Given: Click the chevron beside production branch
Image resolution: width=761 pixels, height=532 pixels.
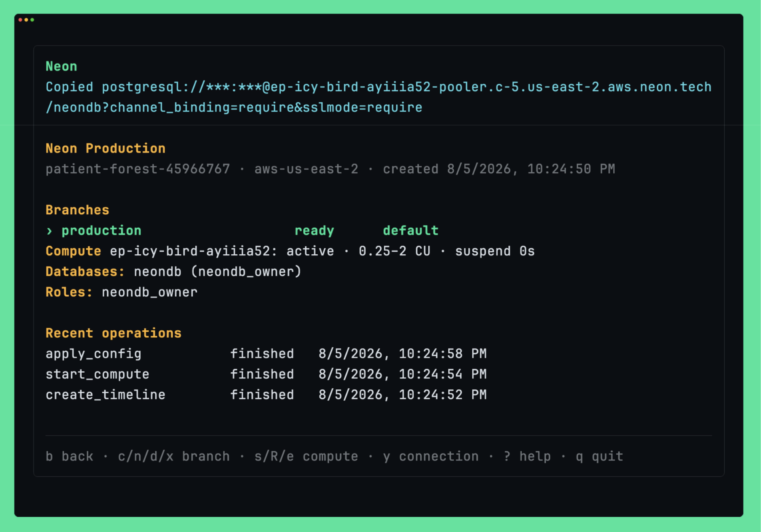Looking at the screenshot, I should (x=49, y=231).
